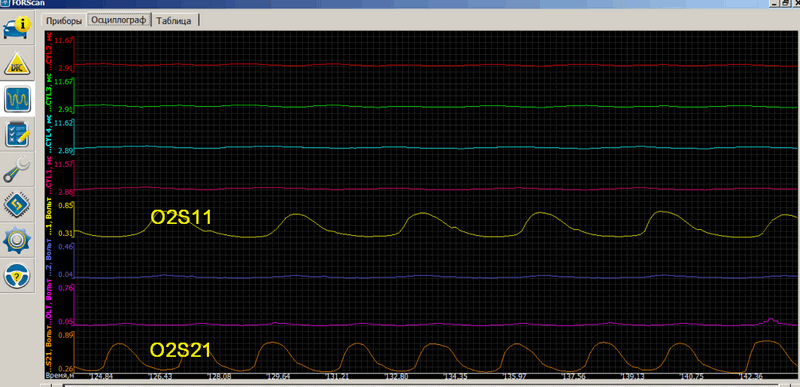The image size is (800, 387).
Task: Switch to the Приборы tab
Action: coord(64,21)
